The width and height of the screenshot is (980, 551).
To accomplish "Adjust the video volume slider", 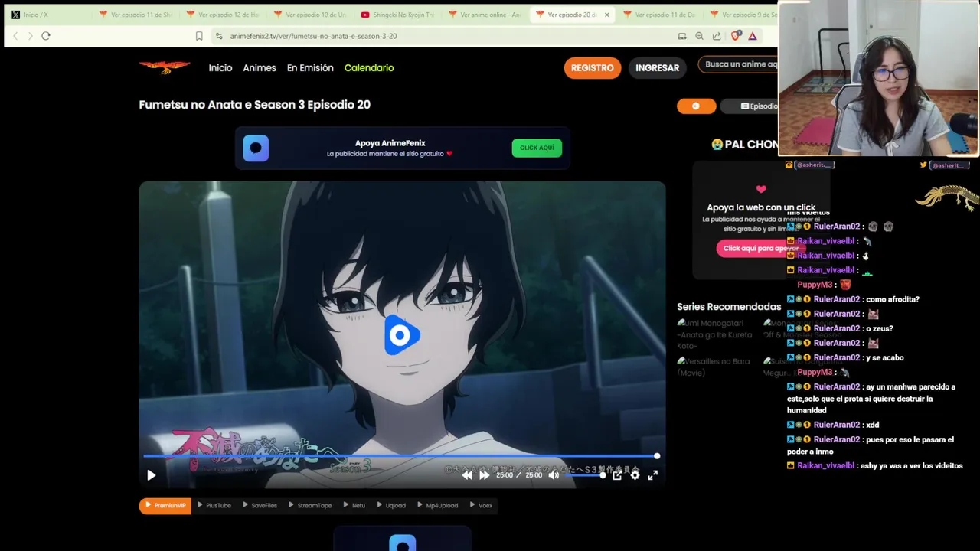I will [584, 475].
